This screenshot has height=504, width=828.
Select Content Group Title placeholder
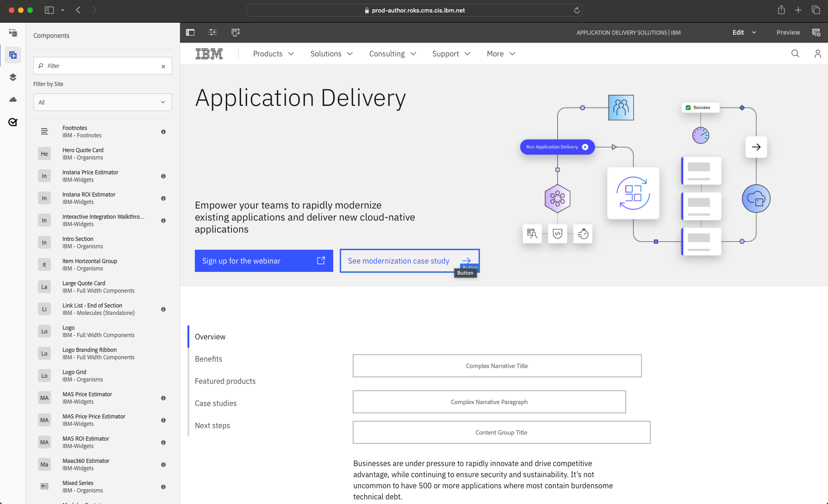(501, 432)
